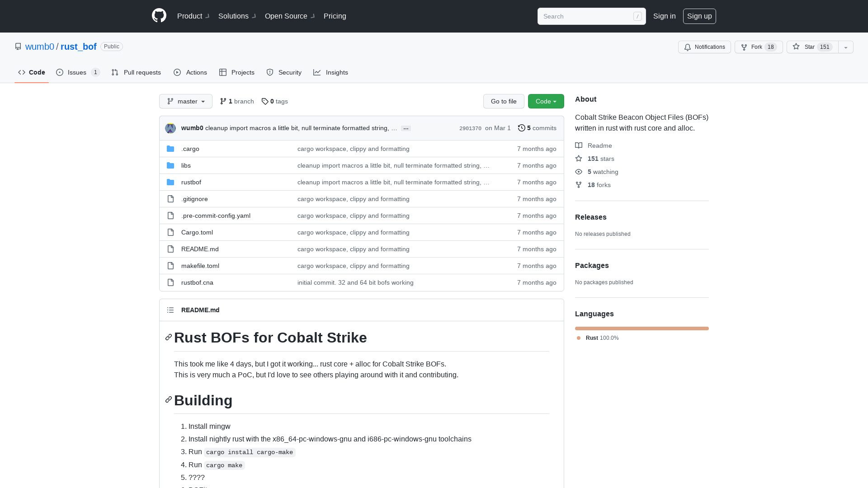Expand the Product menu
868x488 pixels.
coord(193,16)
